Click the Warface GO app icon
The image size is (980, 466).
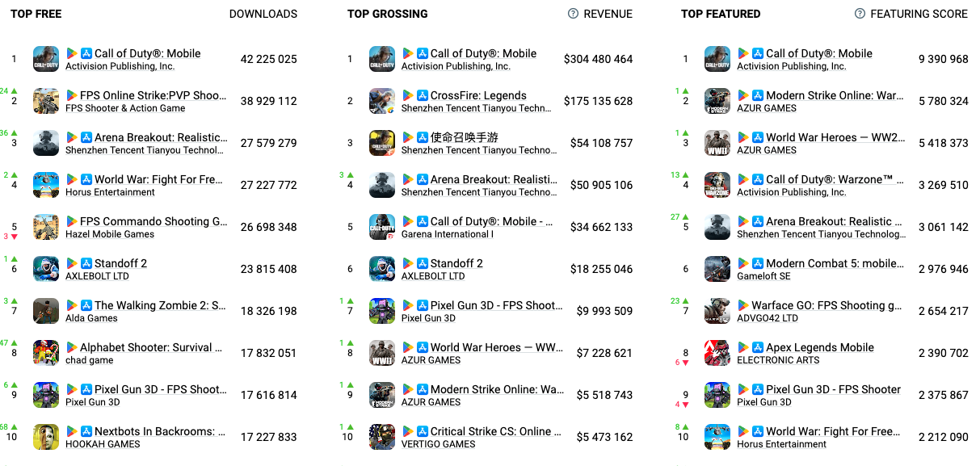click(x=717, y=311)
